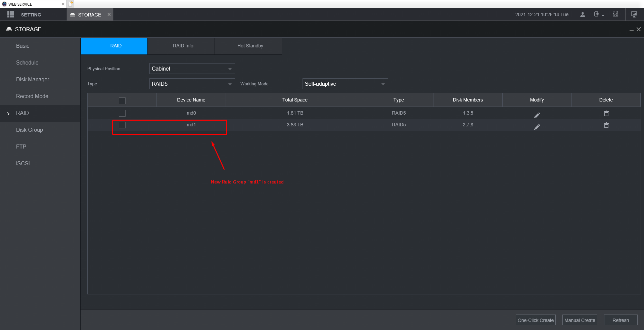644x330 pixels.
Task: Click the 1.81 TB total space cell
Action: [295, 113]
